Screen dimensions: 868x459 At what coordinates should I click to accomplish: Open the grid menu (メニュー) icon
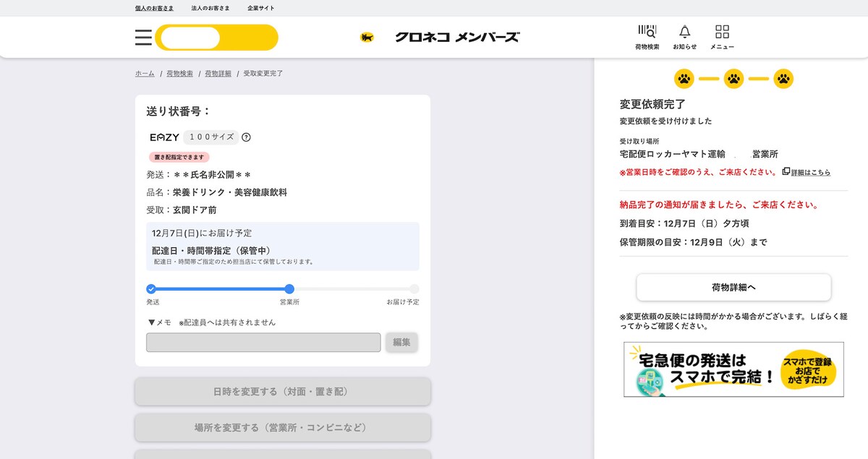click(722, 32)
